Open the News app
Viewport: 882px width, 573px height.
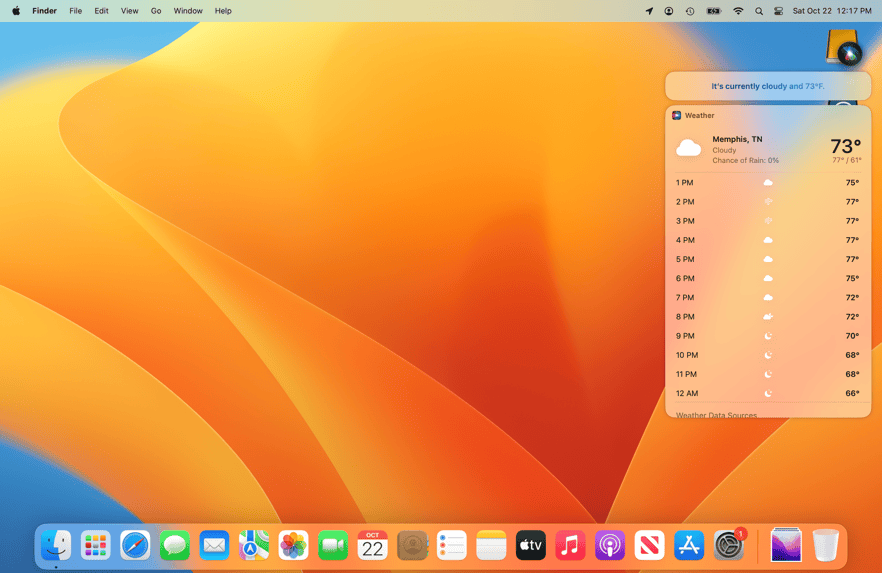[x=650, y=545]
